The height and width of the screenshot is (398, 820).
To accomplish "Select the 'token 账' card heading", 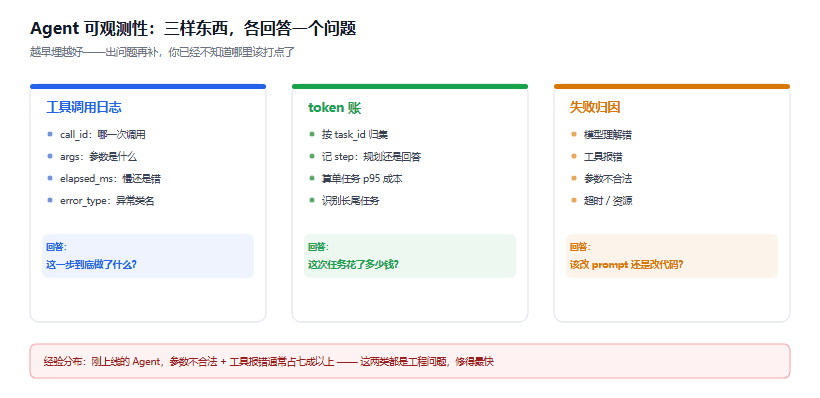I will click(335, 108).
